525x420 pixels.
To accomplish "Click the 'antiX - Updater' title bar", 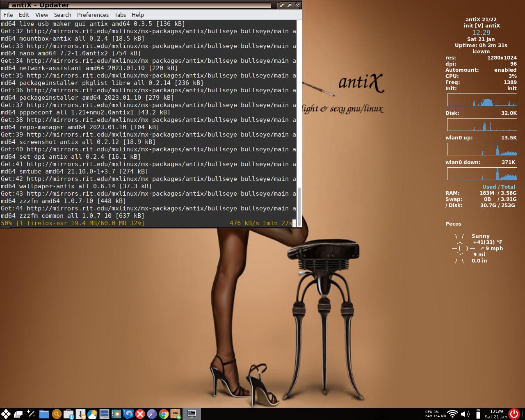I will click(x=139, y=5).
